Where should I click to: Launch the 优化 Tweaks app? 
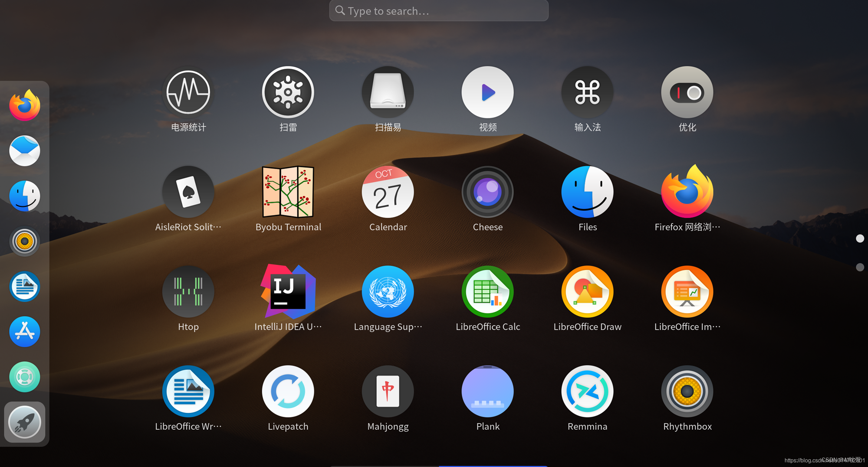click(687, 92)
